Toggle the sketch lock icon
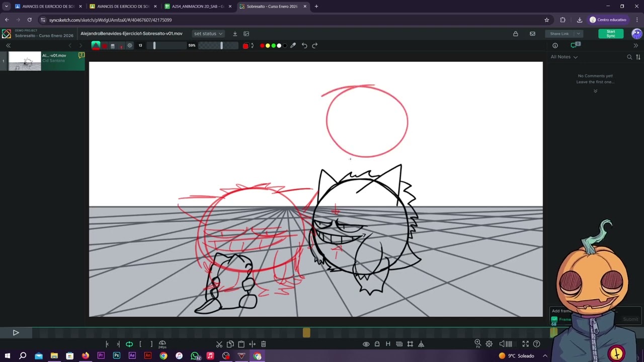 (377, 344)
